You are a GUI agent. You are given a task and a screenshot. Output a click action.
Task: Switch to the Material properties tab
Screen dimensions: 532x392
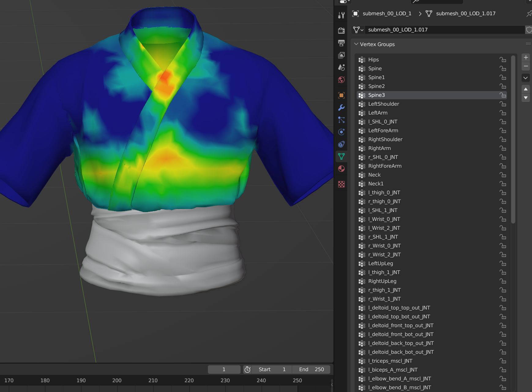pos(341,169)
